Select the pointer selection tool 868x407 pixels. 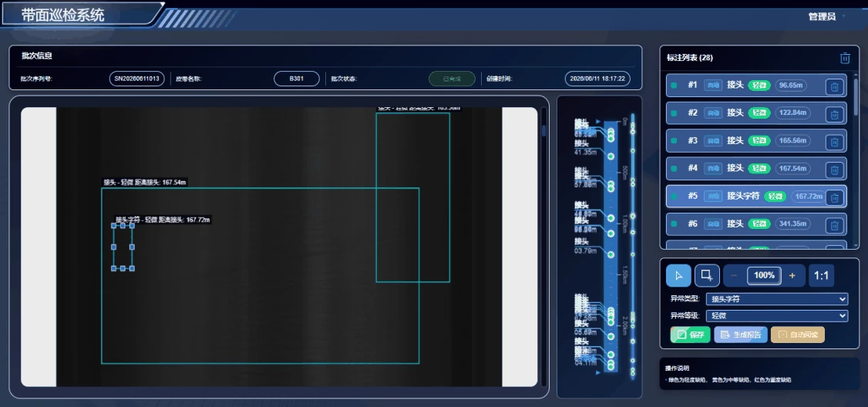[x=678, y=275]
